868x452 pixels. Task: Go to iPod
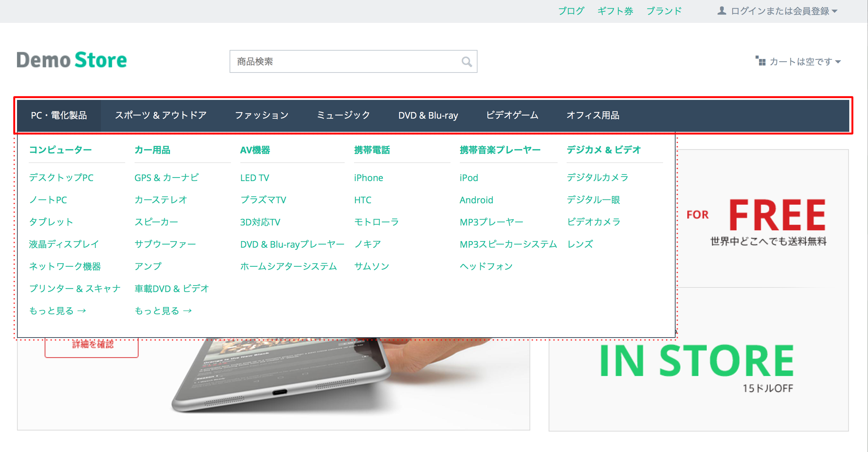tap(469, 178)
